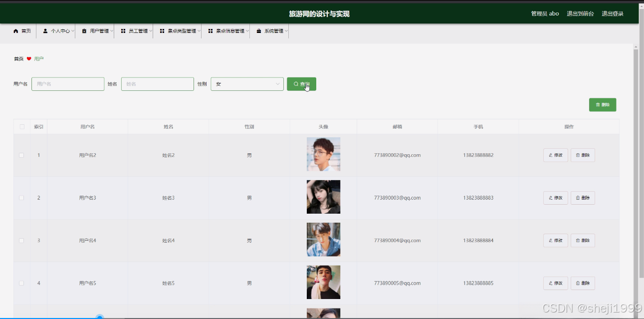Open the 员工管理 menu
Image resolution: width=644 pixels, height=319 pixels.
[x=134, y=31]
